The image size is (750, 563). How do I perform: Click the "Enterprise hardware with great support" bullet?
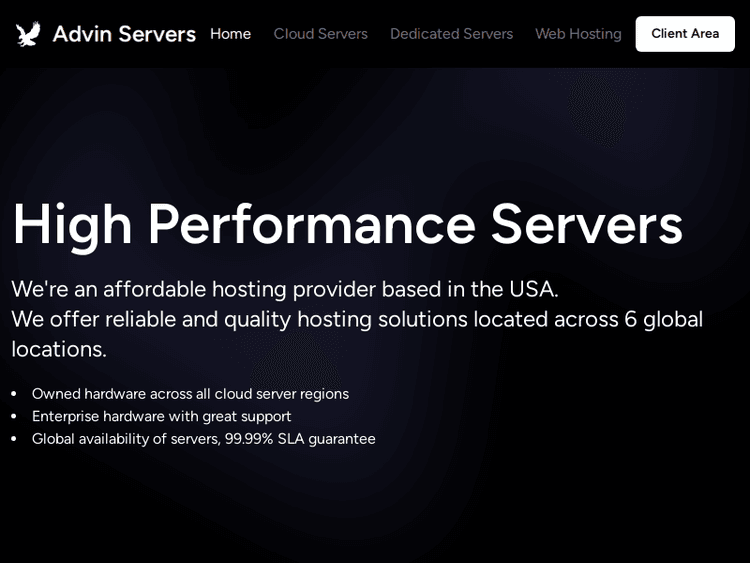pos(162,416)
